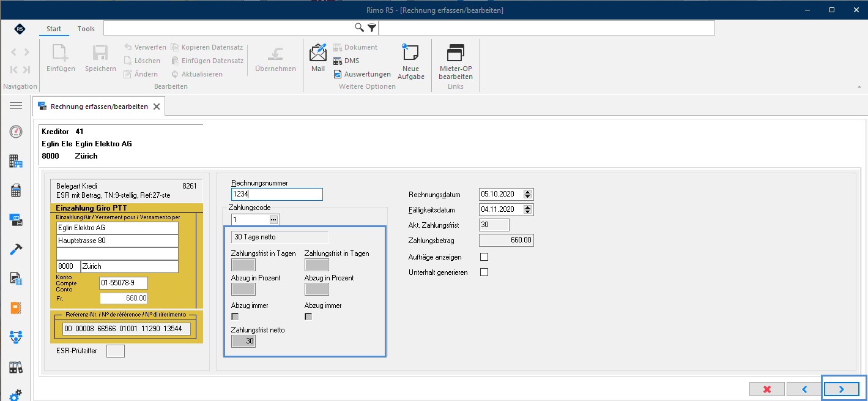Open Zahlungscode lookup ellipsis button
Image resolution: width=868 pixels, height=401 pixels.
click(x=273, y=220)
